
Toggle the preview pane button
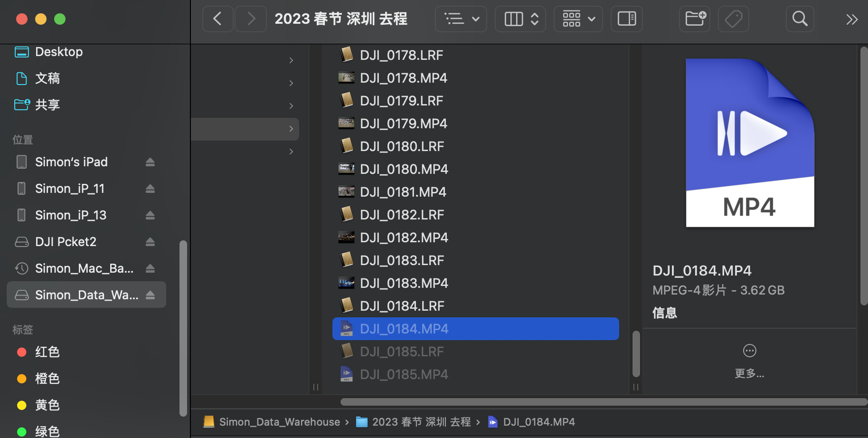627,19
